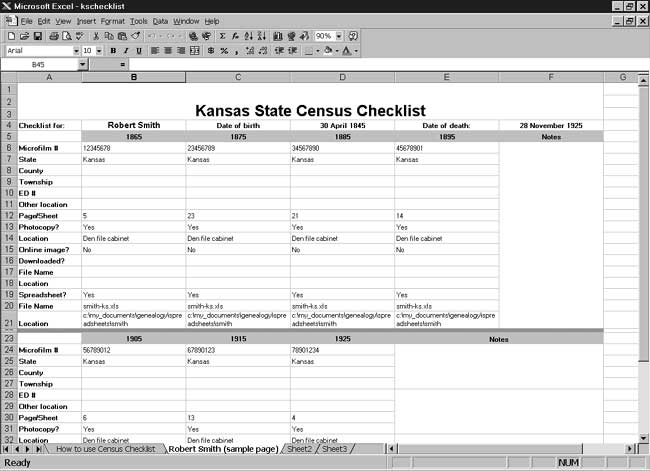The image size is (650, 471).
Task: Click the Merge and Center icon
Action: click(x=192, y=51)
